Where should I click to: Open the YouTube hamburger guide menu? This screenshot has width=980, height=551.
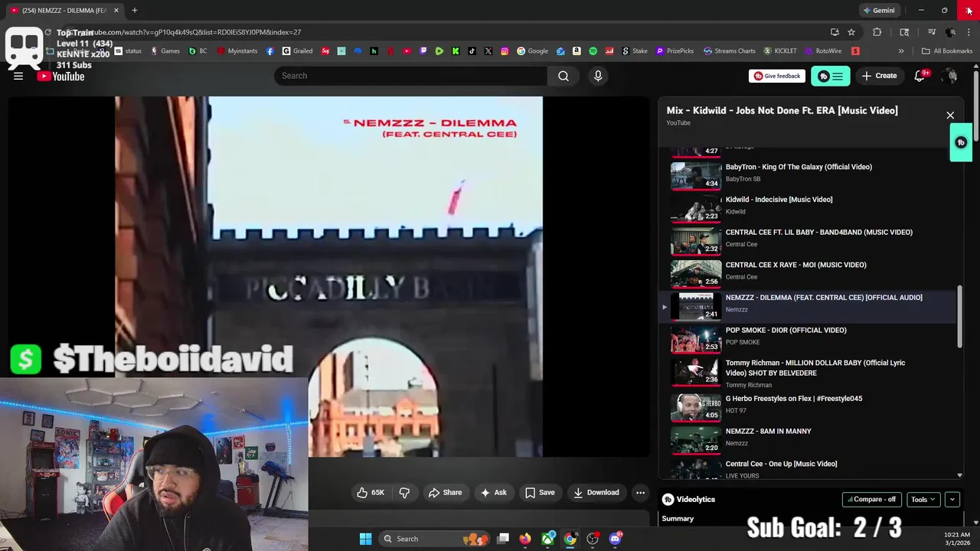(x=18, y=76)
